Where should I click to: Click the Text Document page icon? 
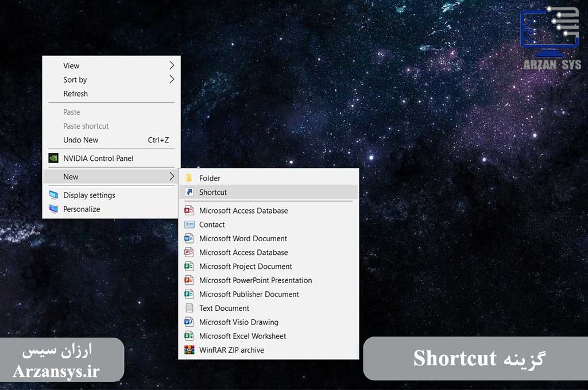pyautogui.click(x=189, y=308)
